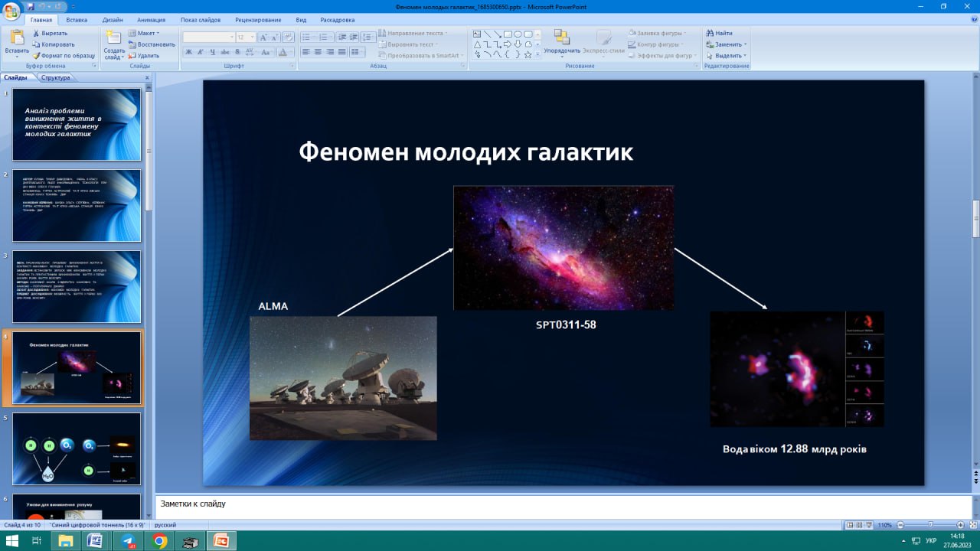Click the decrease indent icon
The image size is (980, 551).
342,37
